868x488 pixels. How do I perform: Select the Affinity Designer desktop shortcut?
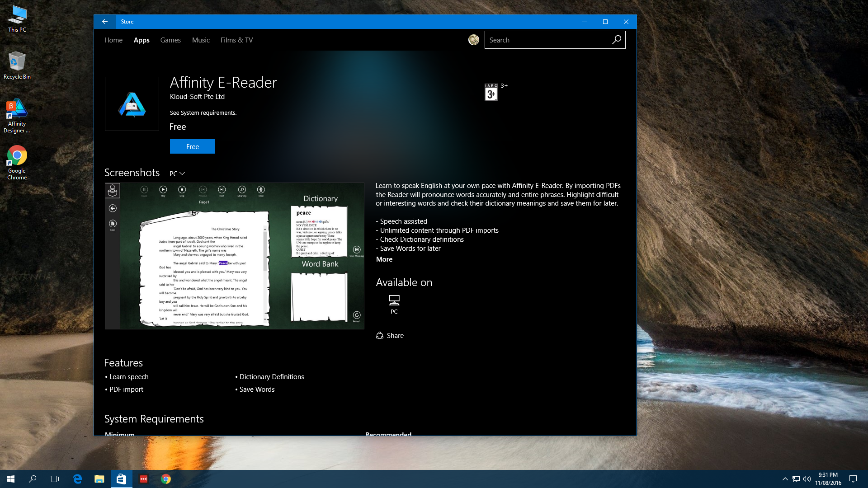(17, 116)
